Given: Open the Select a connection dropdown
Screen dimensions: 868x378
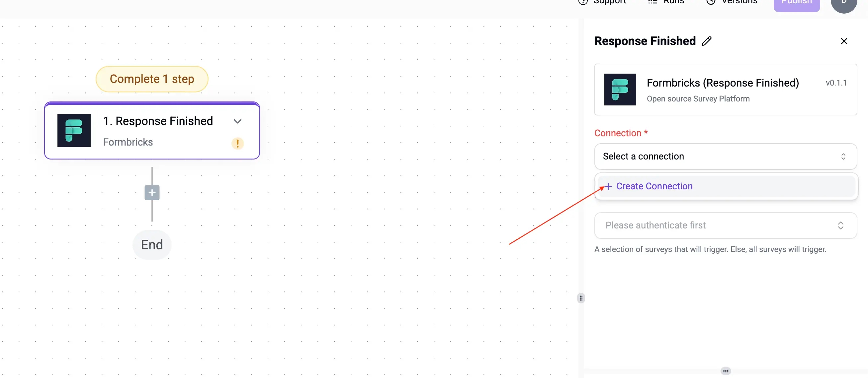Looking at the screenshot, I should click(725, 156).
